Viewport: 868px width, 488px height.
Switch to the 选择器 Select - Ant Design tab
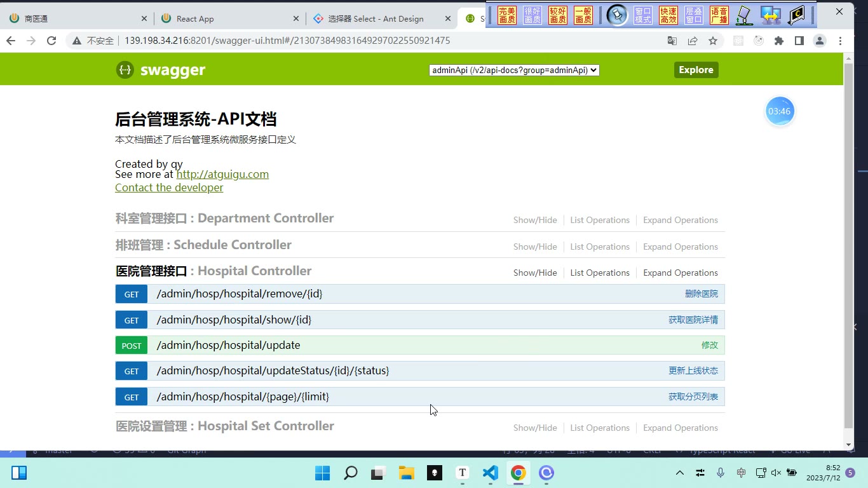pyautogui.click(x=380, y=18)
